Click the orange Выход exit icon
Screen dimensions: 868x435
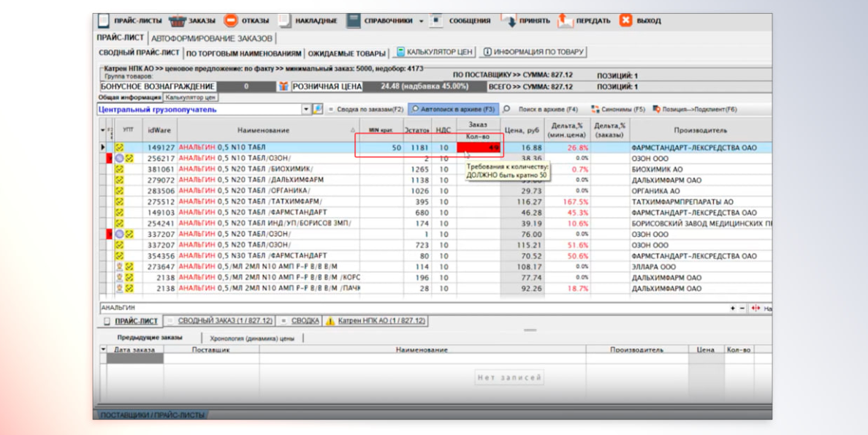(x=626, y=21)
